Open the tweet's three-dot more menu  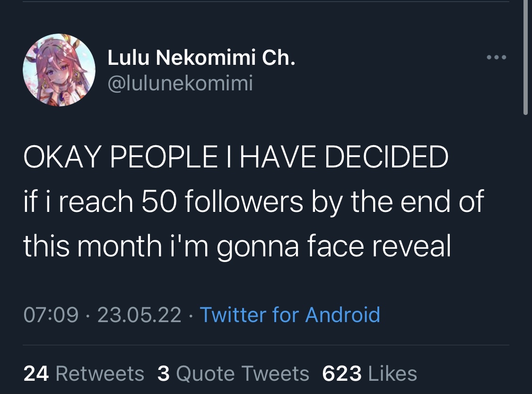pyautogui.click(x=497, y=58)
